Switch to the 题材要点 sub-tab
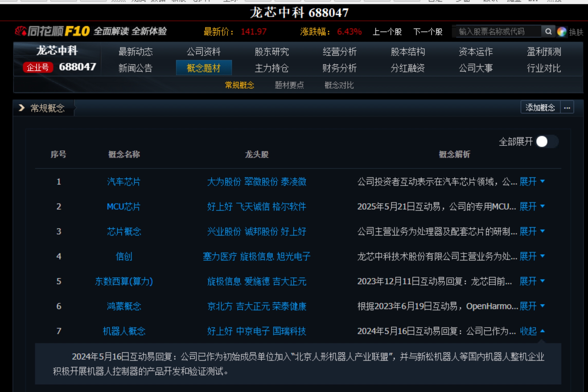Image resolution: width=588 pixels, height=392 pixels. pos(289,85)
